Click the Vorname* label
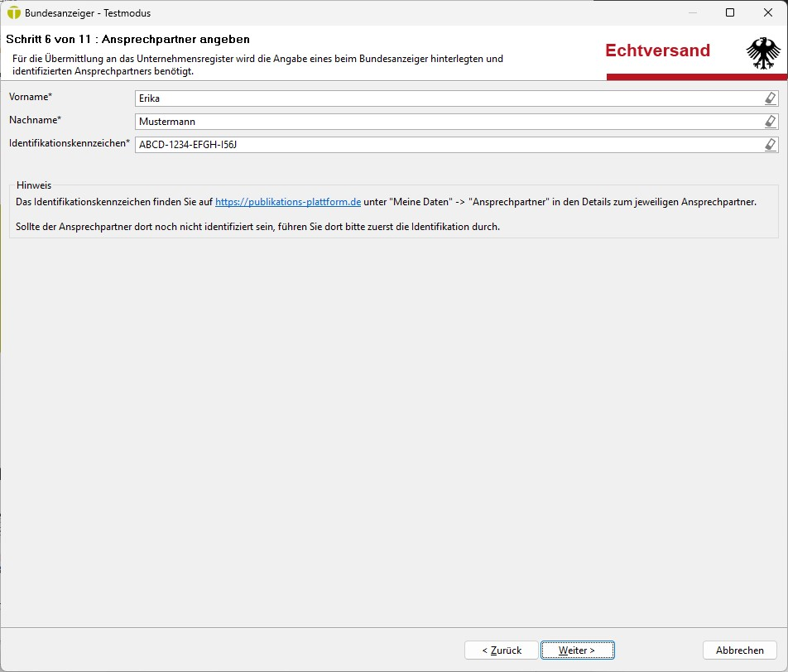This screenshot has height=672, width=788. point(31,98)
